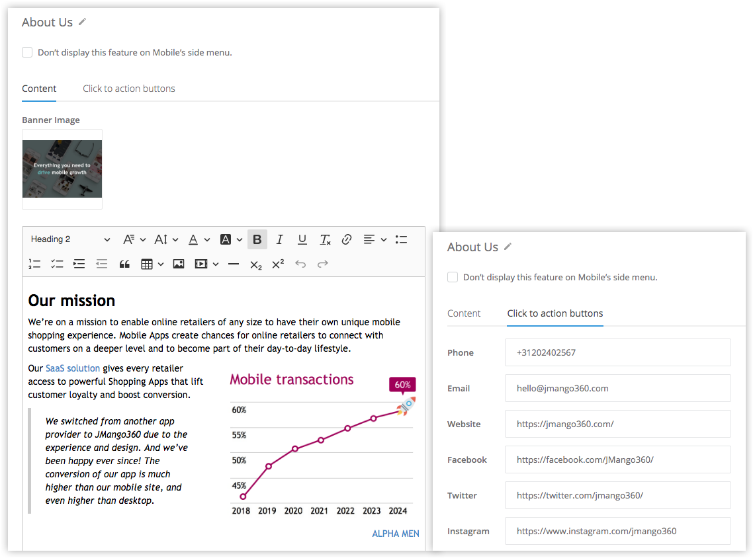Undo the last editor change
Screen dimensions: 755x560
pos(300,264)
